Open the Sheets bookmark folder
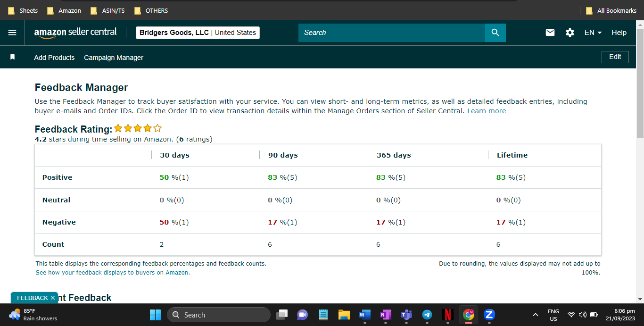The height and width of the screenshot is (326, 644). click(x=23, y=10)
